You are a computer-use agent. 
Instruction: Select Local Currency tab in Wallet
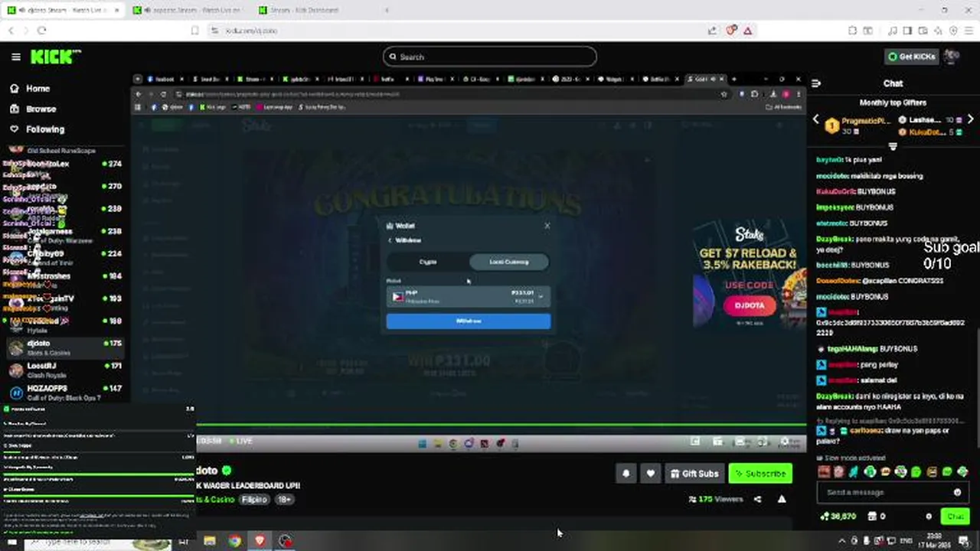[509, 262]
